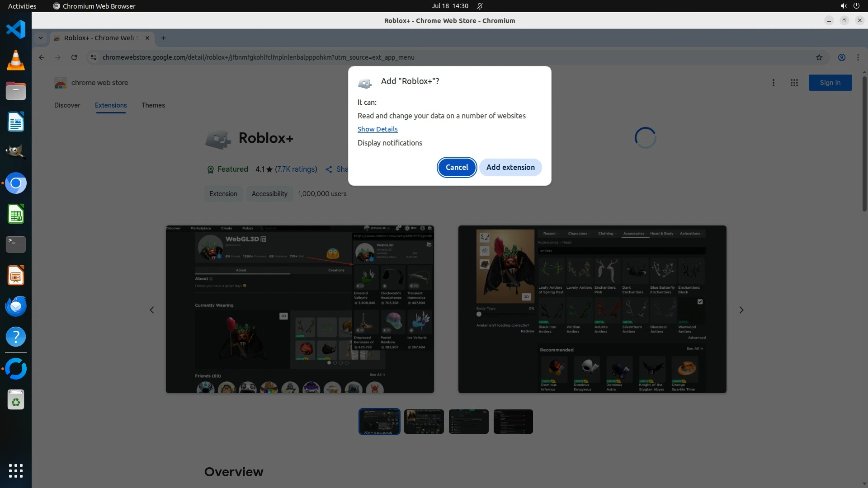Reload the page with refresh icon
Screen dimensions: 868x488
[74, 57]
